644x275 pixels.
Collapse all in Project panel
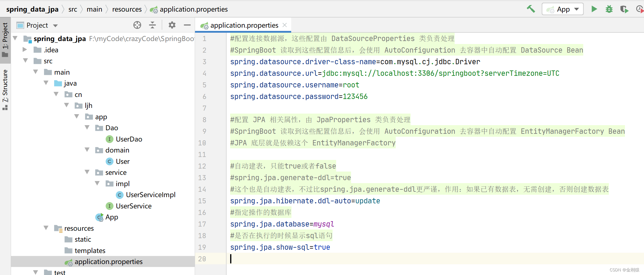tap(152, 25)
